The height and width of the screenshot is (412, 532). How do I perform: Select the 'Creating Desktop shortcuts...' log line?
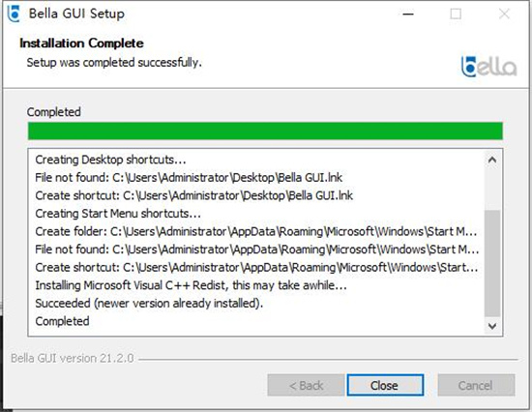pyautogui.click(x=110, y=160)
